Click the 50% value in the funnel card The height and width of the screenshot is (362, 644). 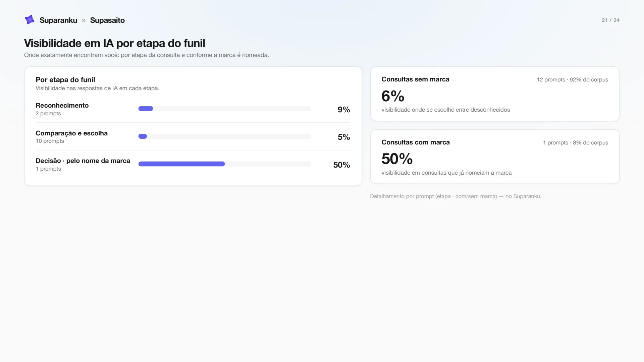click(x=341, y=165)
